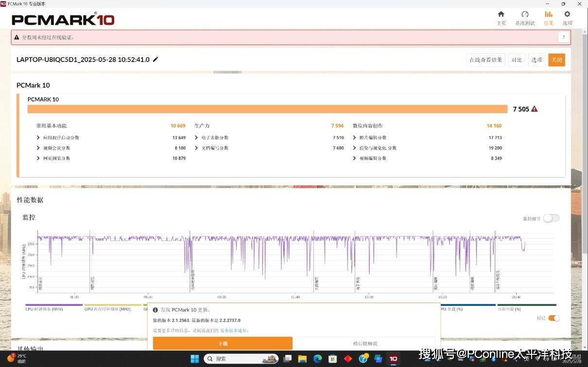The height and width of the screenshot is (367, 588).
Task: Expand 照片编辑分数 details
Action: (x=355, y=138)
